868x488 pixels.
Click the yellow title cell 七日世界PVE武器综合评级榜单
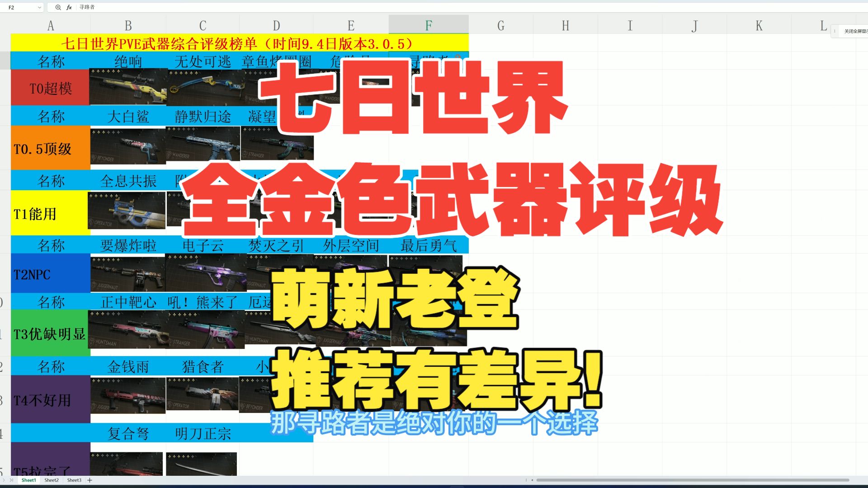tap(240, 43)
